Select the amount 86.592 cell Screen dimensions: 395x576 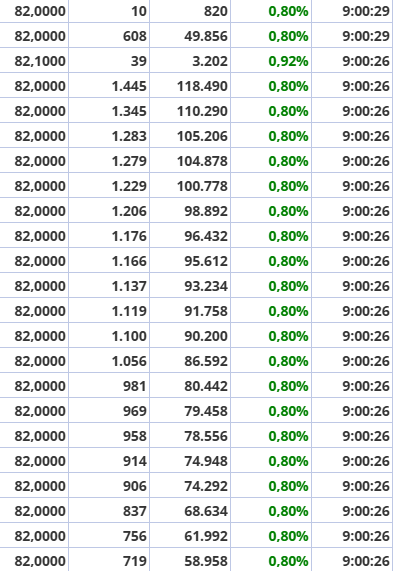click(190, 361)
